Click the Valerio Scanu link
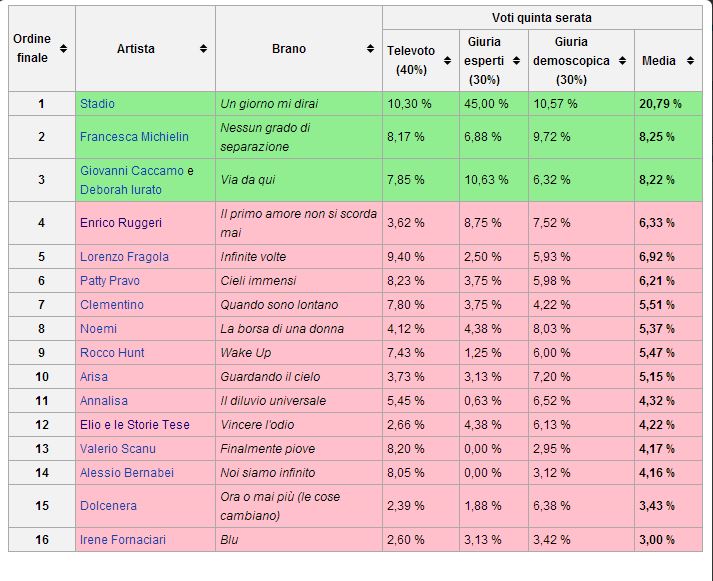The image size is (713, 581). coord(118,449)
